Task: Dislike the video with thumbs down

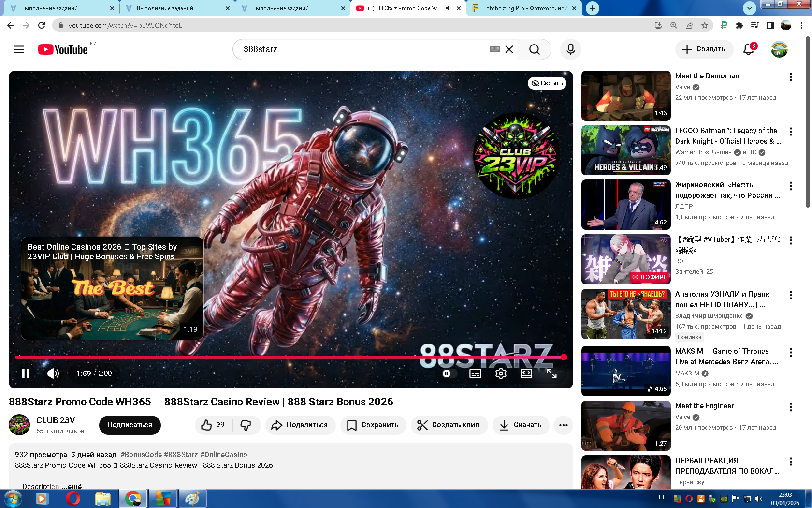Action: (x=246, y=425)
